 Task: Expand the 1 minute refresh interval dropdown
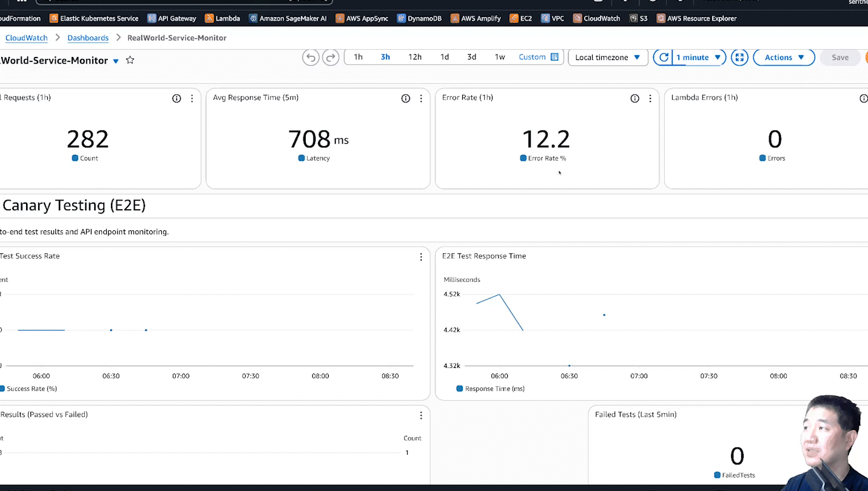pos(699,58)
